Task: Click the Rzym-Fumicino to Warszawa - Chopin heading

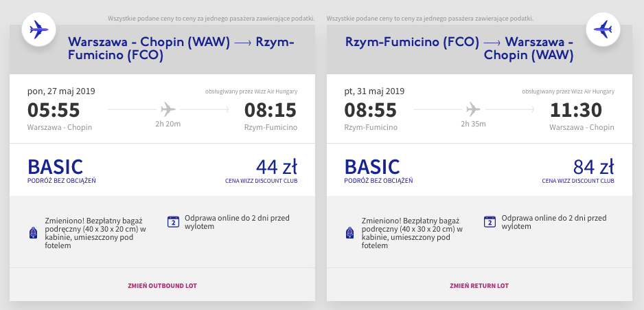Action: tap(459, 49)
